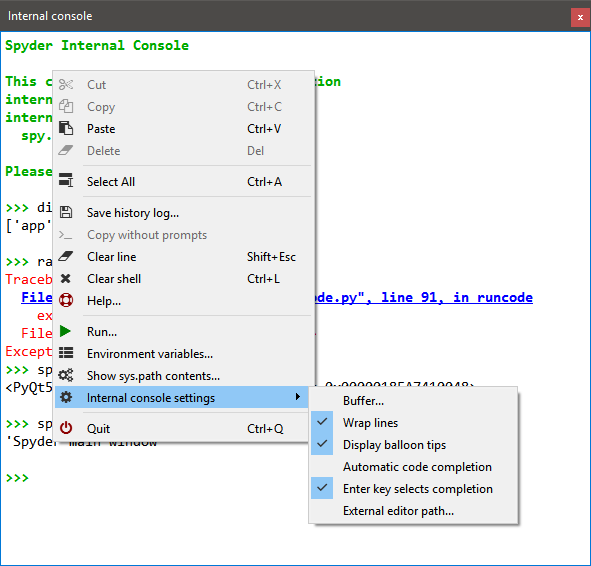Viewport: 591px width, 566px height.
Task: Click the Delete eraser icon
Action: [66, 150]
